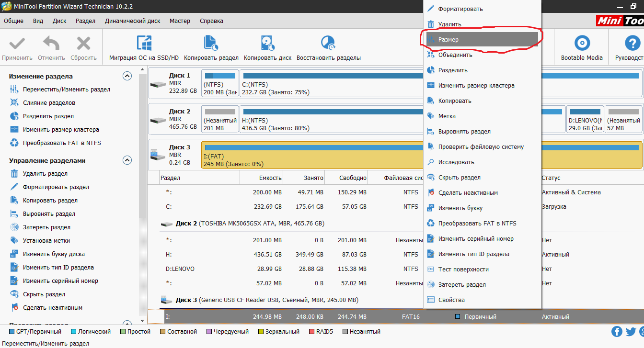Click the Copy Disk toolbar icon
The image size is (644, 348).
[267, 43]
